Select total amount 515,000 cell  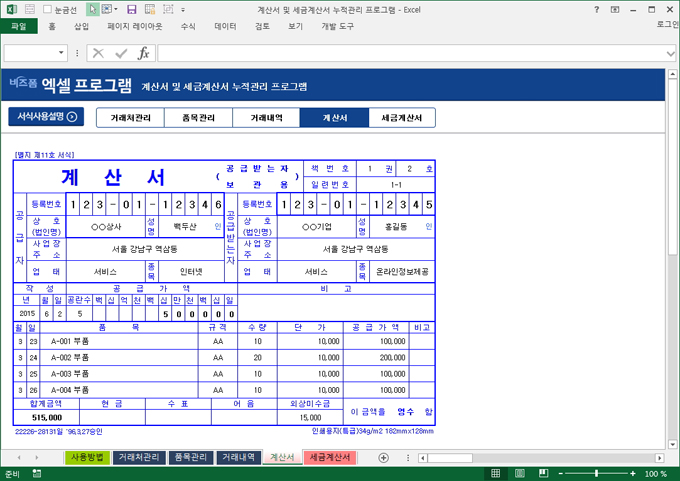click(x=47, y=417)
